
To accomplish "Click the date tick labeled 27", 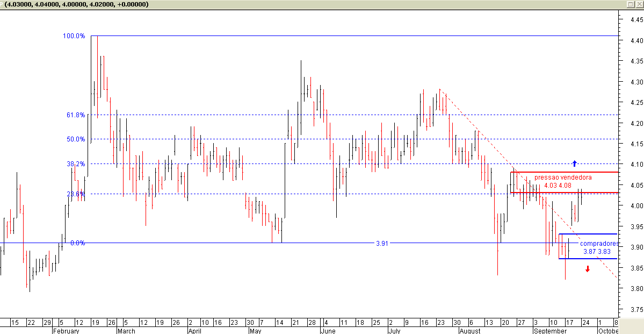I will click(x=521, y=323).
